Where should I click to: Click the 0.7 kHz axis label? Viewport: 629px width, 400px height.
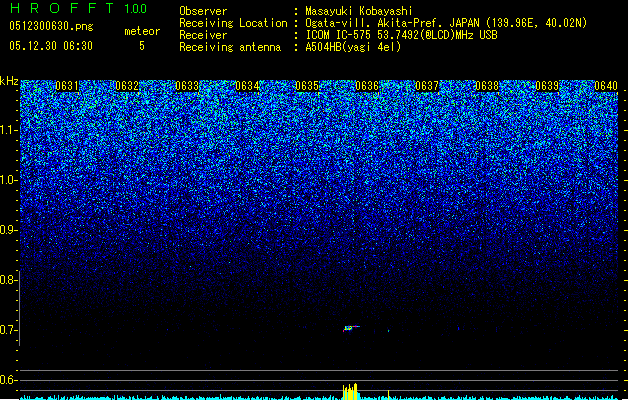[9, 330]
